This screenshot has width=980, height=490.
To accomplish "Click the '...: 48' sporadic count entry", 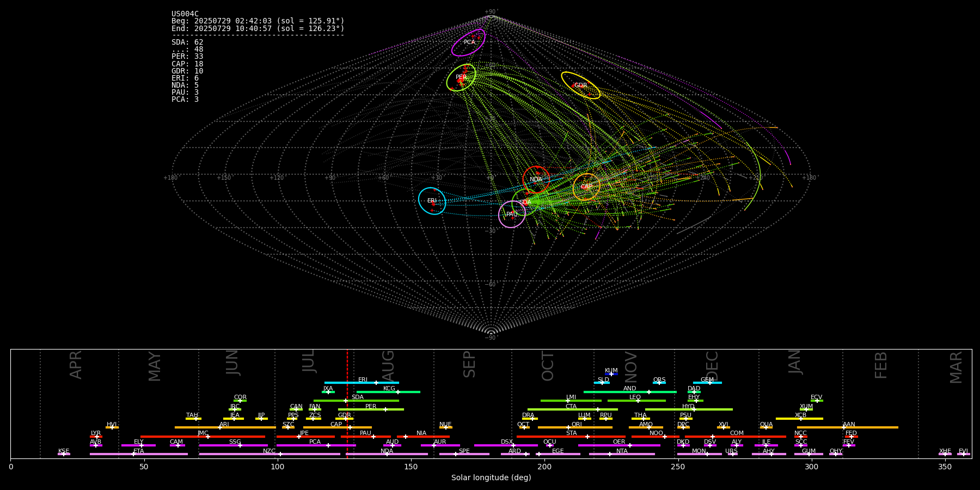I will tap(187, 50).
